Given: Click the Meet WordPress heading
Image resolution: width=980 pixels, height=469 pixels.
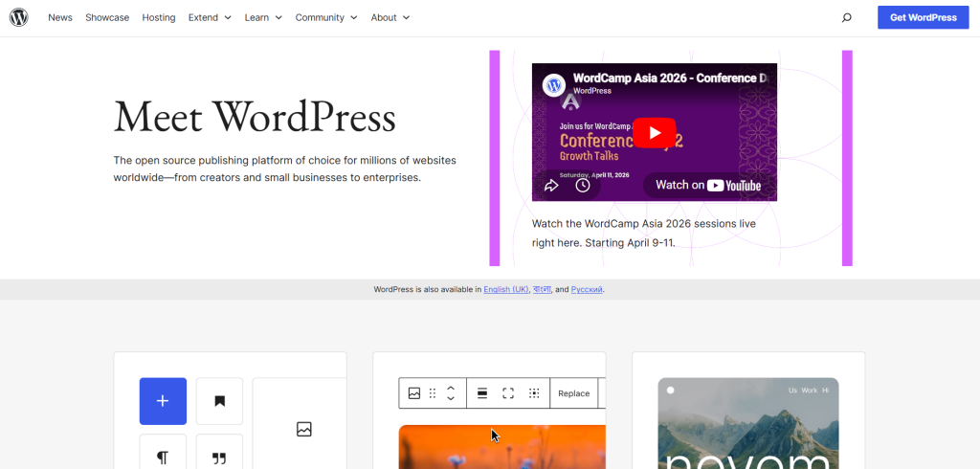Looking at the screenshot, I should [x=255, y=117].
